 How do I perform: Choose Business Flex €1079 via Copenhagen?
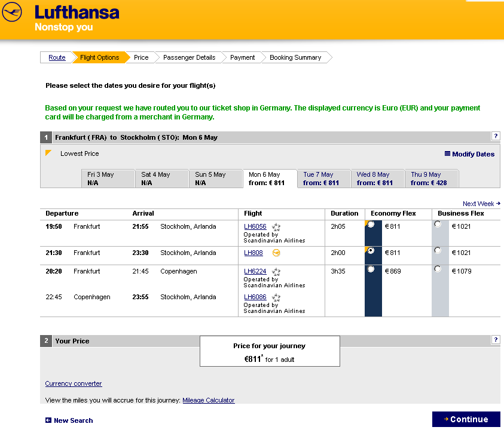tap(438, 269)
